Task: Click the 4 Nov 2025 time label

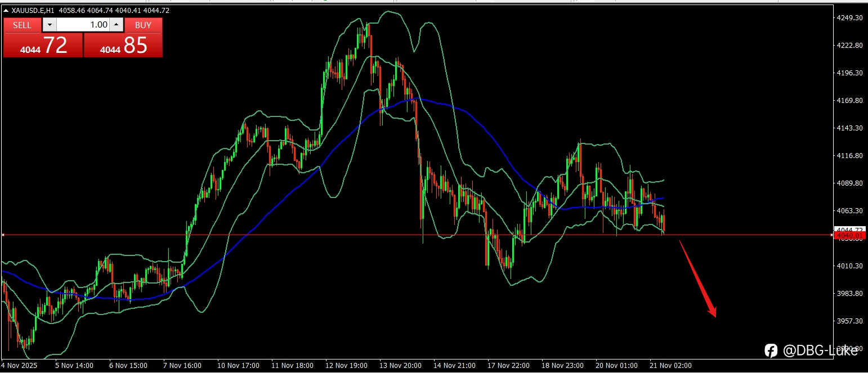Action: pos(20,366)
